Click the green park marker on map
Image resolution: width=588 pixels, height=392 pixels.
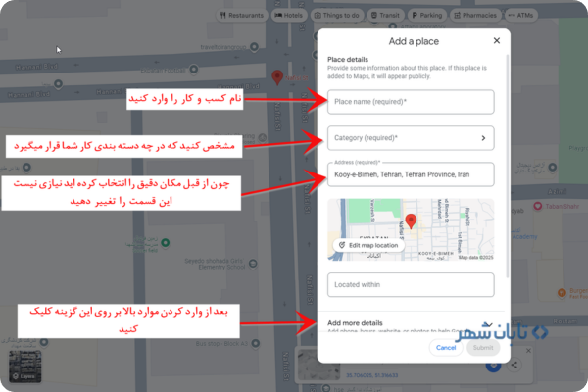[x=165, y=243]
